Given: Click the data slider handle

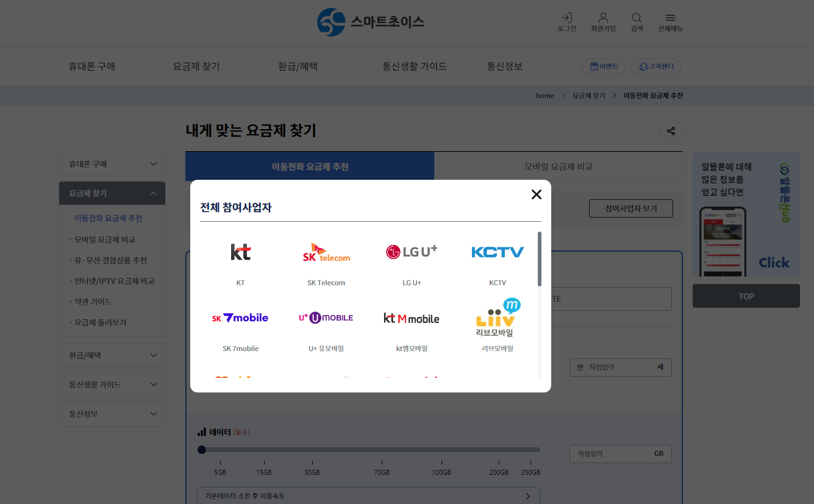Looking at the screenshot, I should (x=202, y=450).
